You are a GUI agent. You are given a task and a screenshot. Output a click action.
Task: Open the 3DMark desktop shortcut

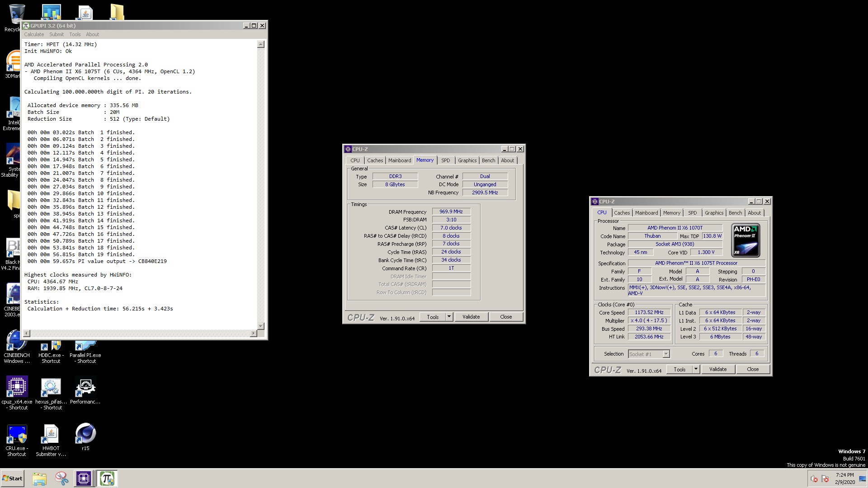click(14, 64)
